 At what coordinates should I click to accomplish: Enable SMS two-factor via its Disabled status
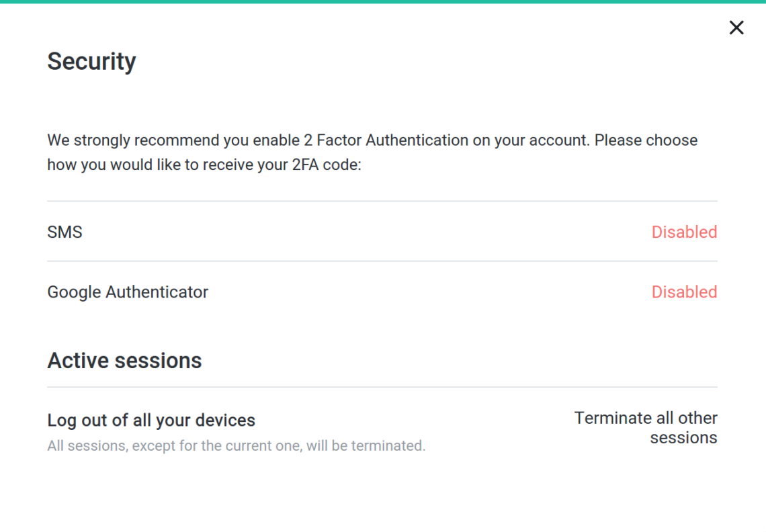(x=684, y=232)
